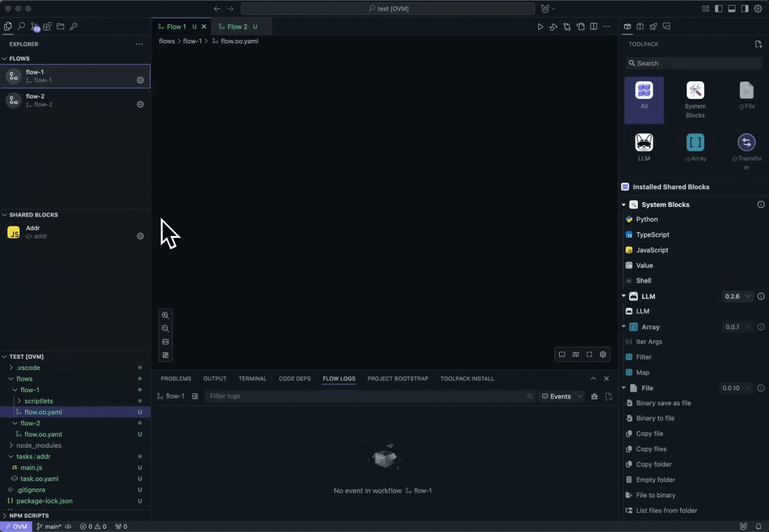Open Search icon in activity bar

coord(21,27)
